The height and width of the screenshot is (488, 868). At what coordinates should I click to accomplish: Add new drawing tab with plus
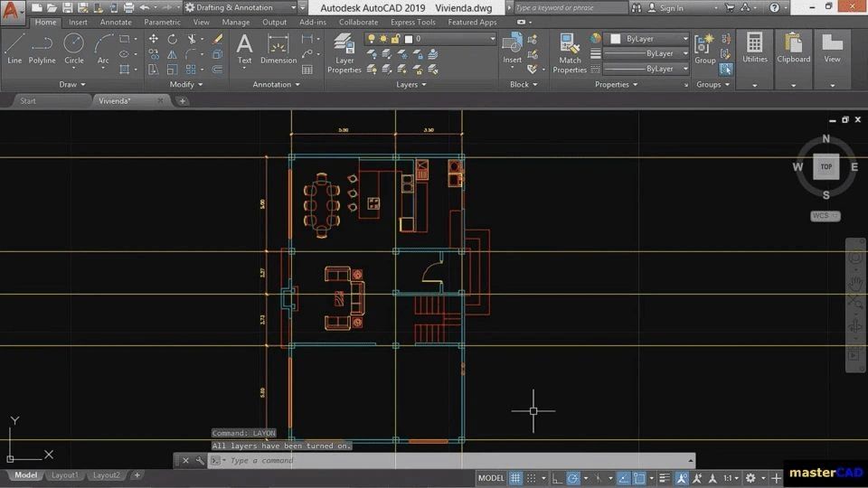[x=182, y=100]
